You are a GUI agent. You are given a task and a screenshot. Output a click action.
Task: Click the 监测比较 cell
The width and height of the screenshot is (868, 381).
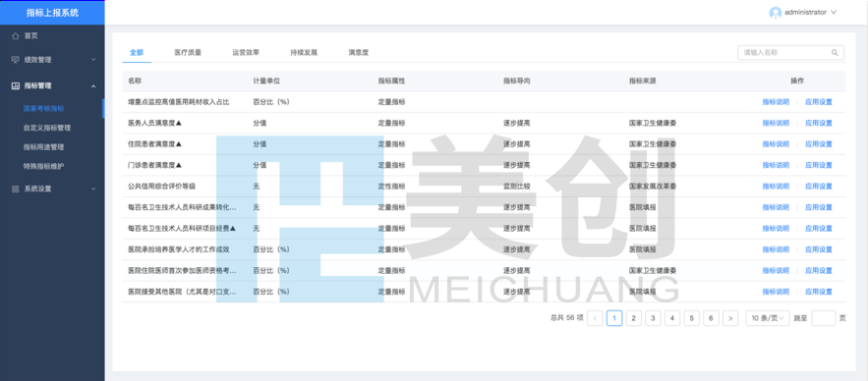[517, 187]
